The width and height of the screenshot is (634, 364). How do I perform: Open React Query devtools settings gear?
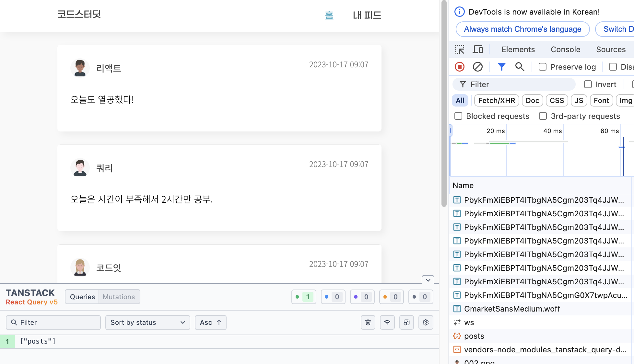tap(426, 323)
